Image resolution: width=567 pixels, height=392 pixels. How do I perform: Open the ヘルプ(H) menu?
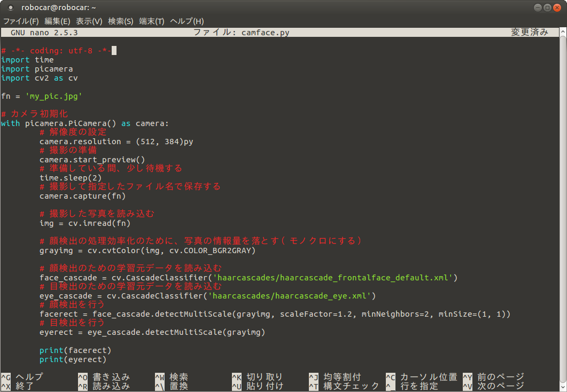(x=187, y=21)
